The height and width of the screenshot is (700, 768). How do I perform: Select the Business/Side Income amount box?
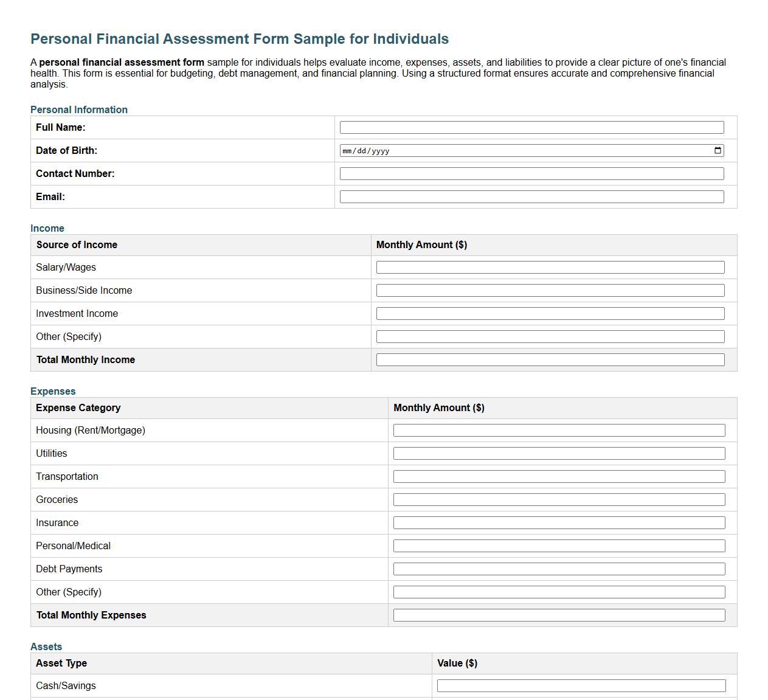point(550,290)
